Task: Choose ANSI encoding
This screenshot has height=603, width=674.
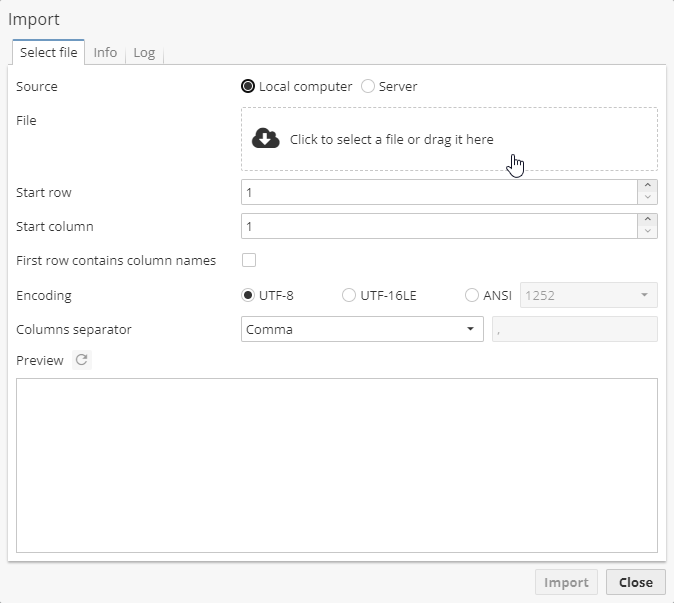Action: [472, 295]
